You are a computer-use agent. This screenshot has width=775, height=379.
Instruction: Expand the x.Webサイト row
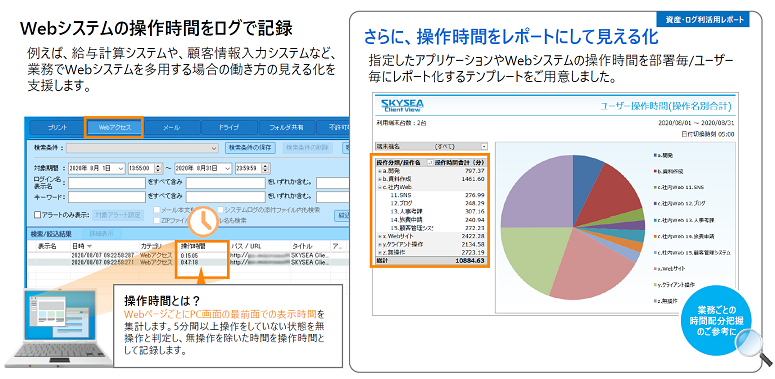coord(379,236)
